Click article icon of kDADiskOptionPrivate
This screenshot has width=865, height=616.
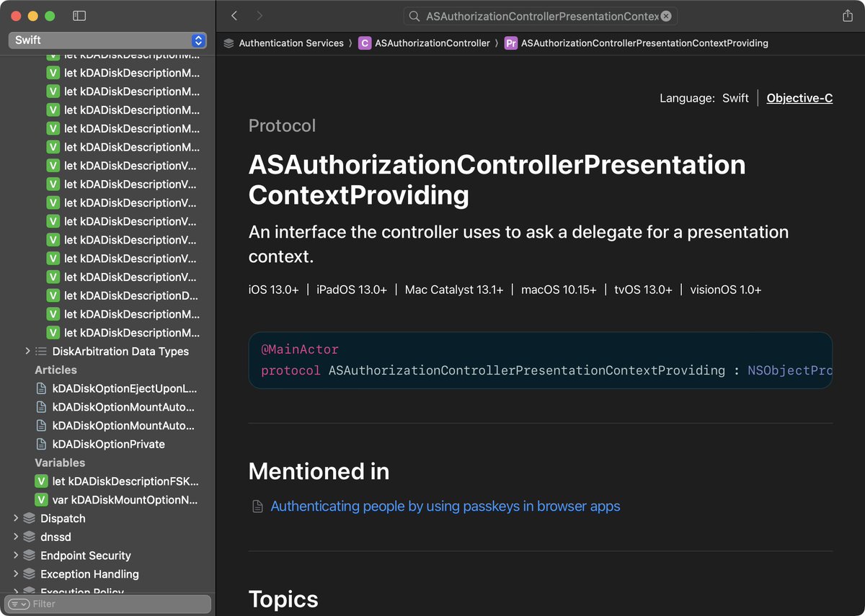pyautogui.click(x=41, y=445)
